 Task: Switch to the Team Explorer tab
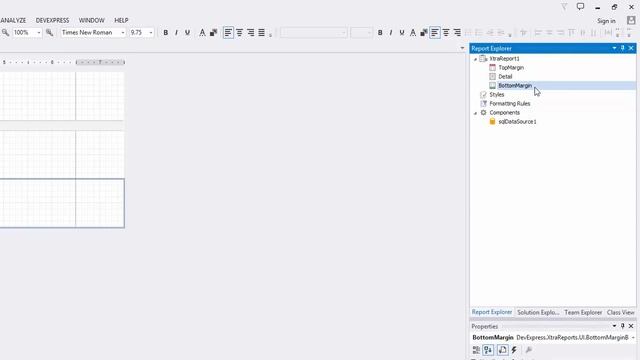583,312
